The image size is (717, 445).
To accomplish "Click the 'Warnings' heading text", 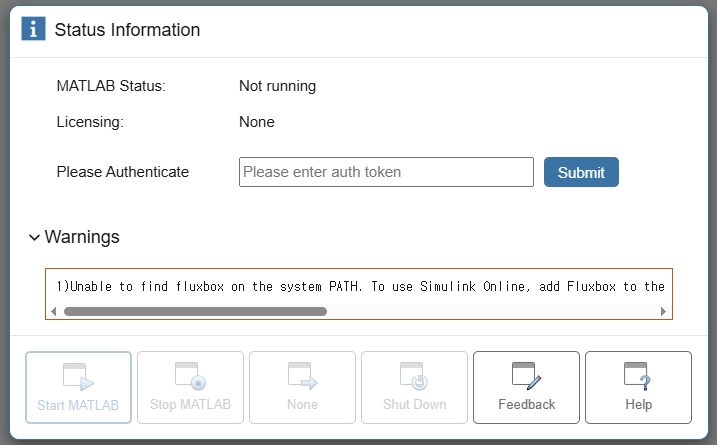I will (82, 237).
